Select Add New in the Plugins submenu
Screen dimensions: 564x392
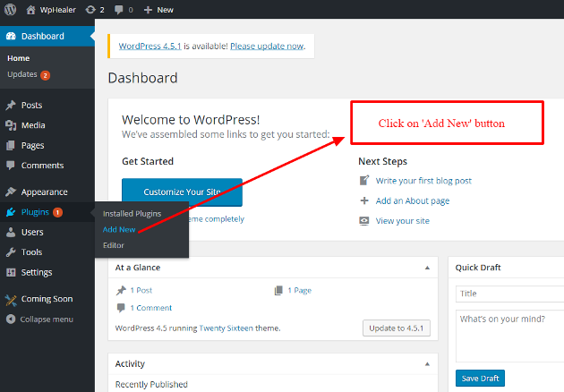pos(119,229)
